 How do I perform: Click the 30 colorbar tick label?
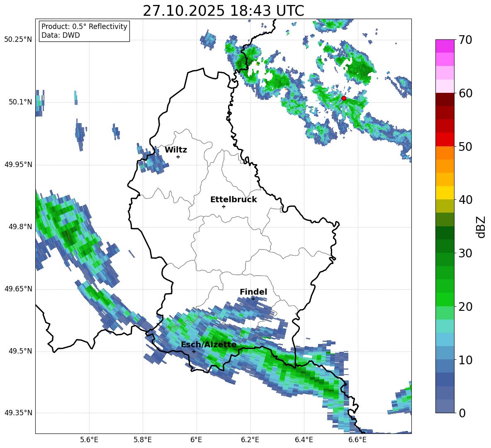[x=465, y=253]
